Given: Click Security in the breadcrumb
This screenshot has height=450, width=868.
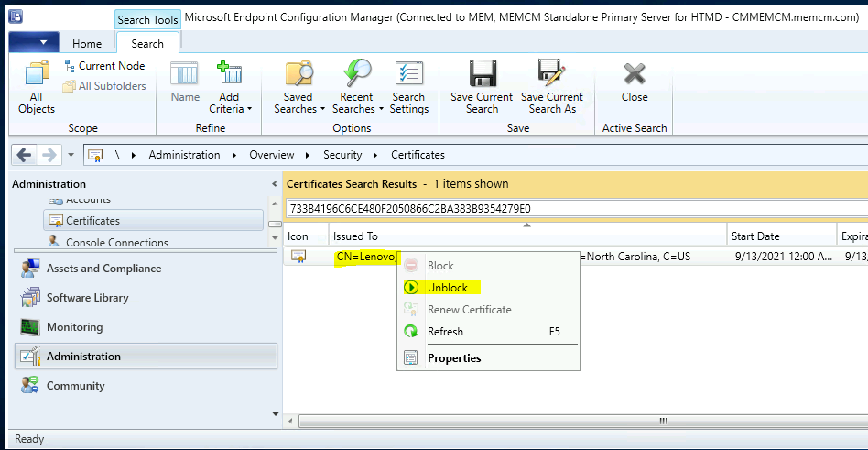Looking at the screenshot, I should (x=342, y=155).
